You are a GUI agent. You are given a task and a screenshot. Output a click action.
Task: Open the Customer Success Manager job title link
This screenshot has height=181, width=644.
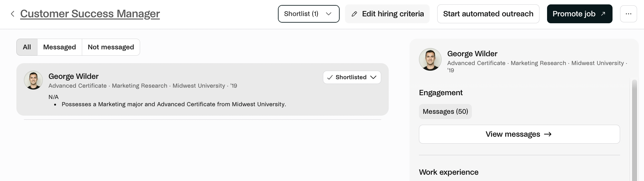click(90, 14)
